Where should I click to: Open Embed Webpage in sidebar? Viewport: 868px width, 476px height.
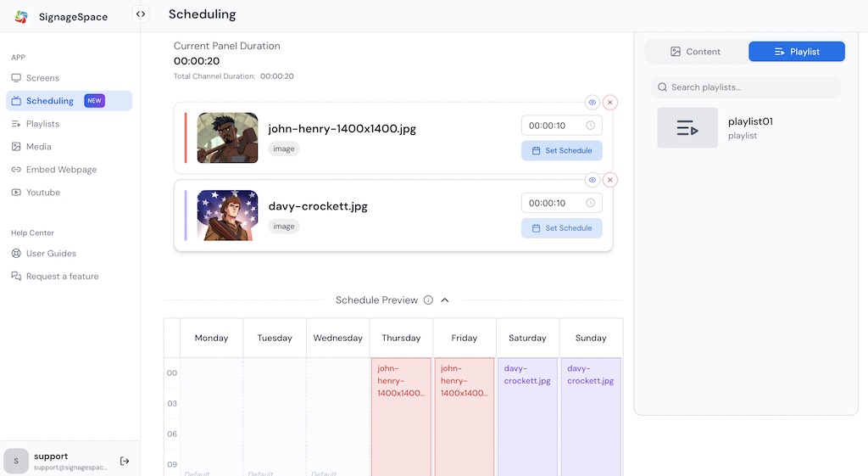click(x=61, y=170)
